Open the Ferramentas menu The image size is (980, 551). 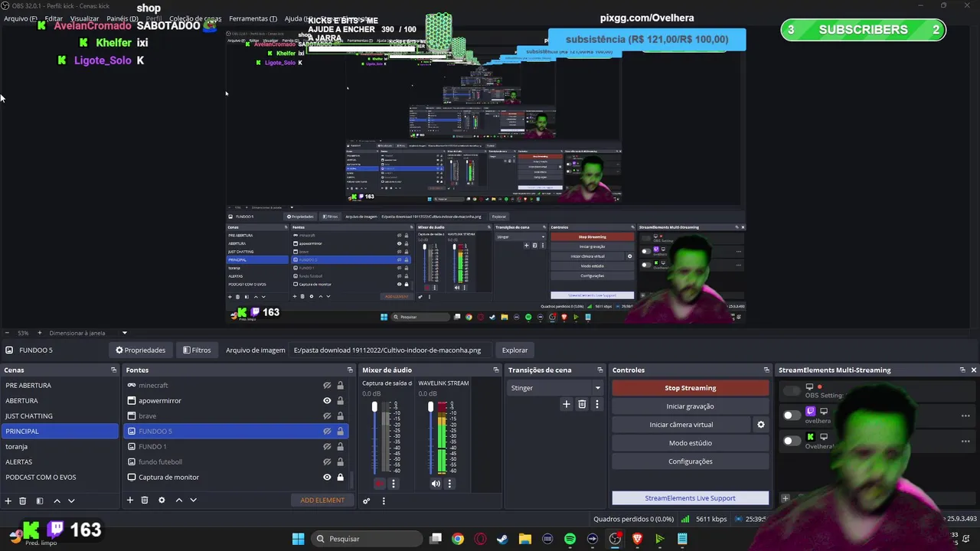click(x=253, y=18)
